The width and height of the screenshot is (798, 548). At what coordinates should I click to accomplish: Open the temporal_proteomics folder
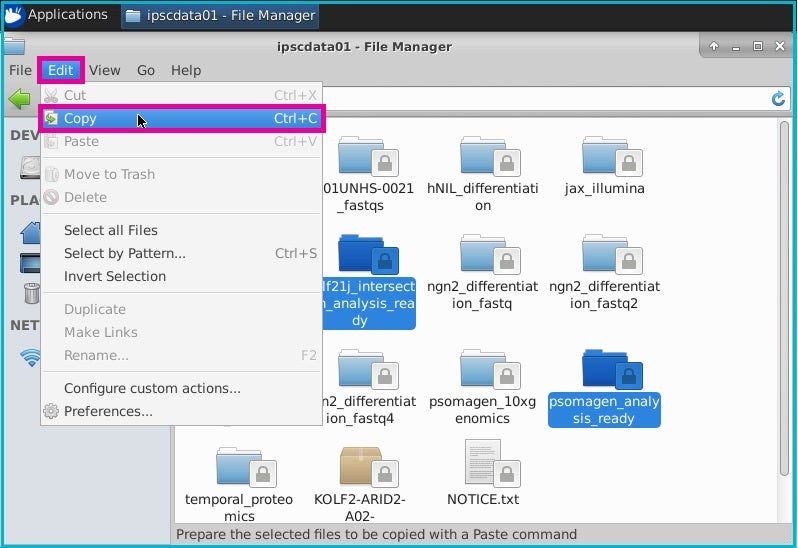239,468
